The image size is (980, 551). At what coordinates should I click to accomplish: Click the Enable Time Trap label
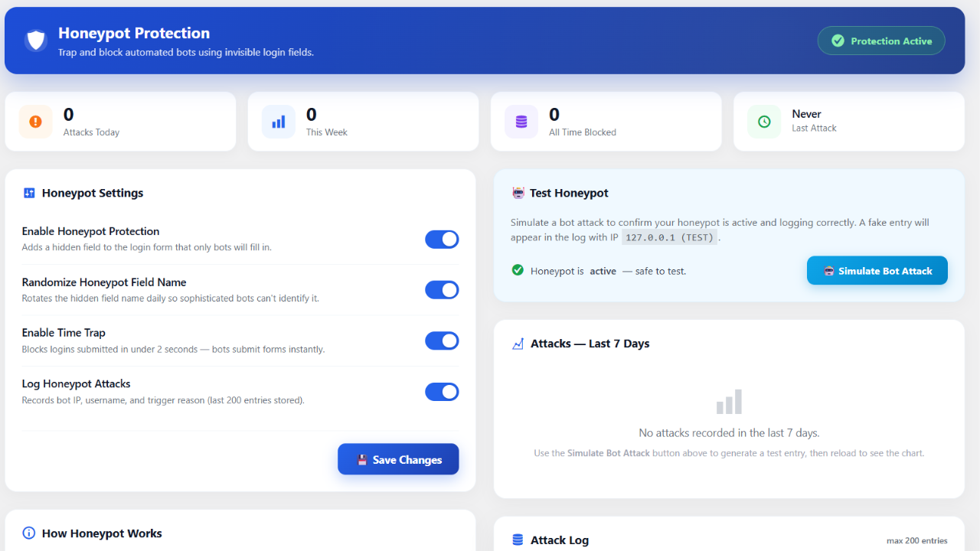(x=64, y=333)
